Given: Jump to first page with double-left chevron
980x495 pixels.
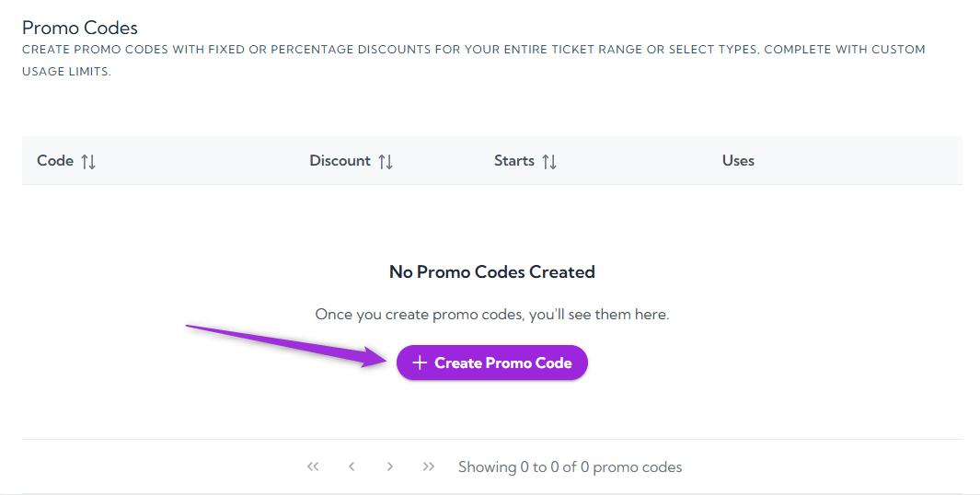Looking at the screenshot, I should point(313,466).
